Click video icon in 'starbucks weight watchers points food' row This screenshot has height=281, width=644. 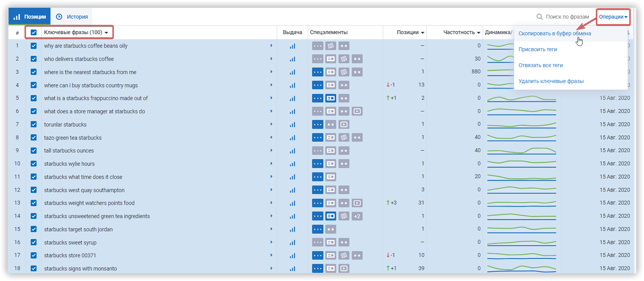click(357, 203)
